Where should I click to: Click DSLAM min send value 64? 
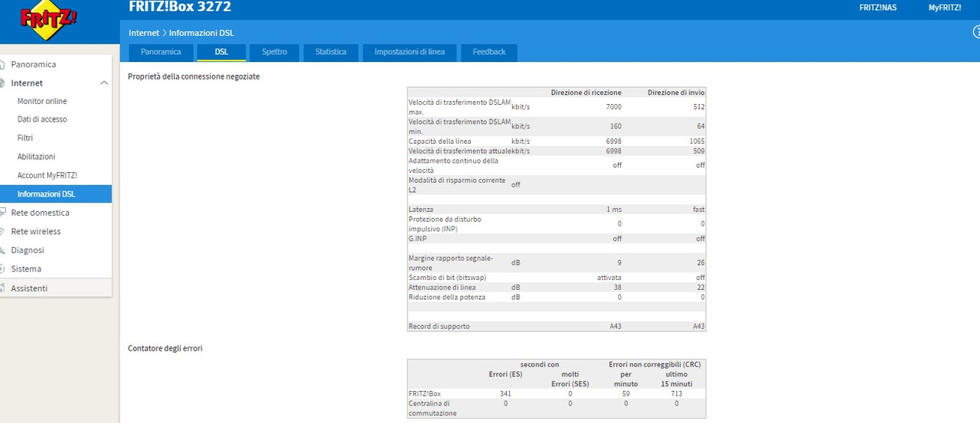[701, 126]
